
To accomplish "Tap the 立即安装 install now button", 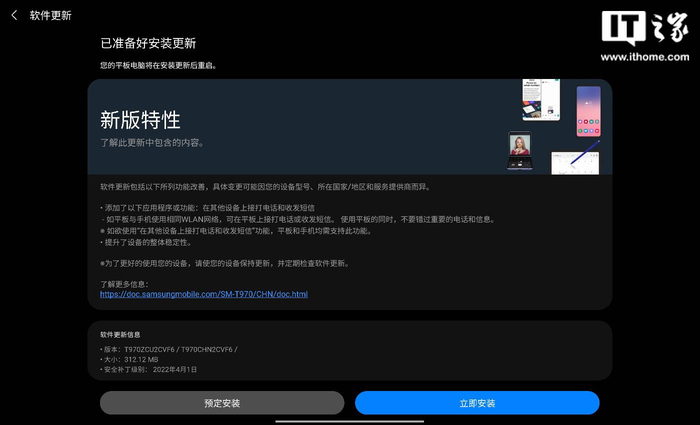I will click(477, 403).
